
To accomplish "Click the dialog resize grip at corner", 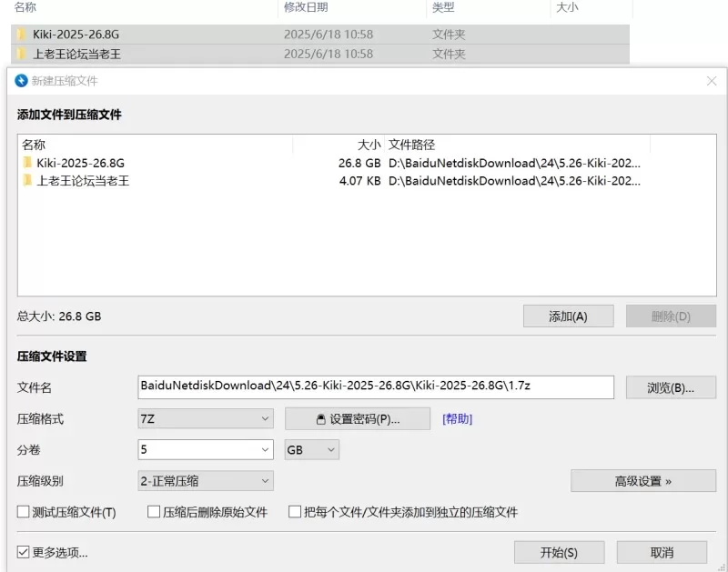I will (722, 567).
